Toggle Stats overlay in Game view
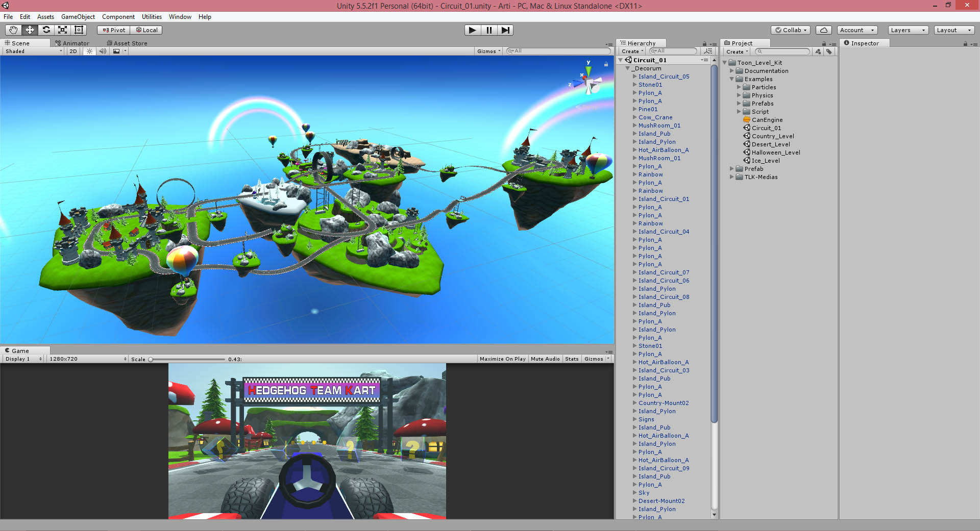This screenshot has height=531, width=980. coord(572,359)
